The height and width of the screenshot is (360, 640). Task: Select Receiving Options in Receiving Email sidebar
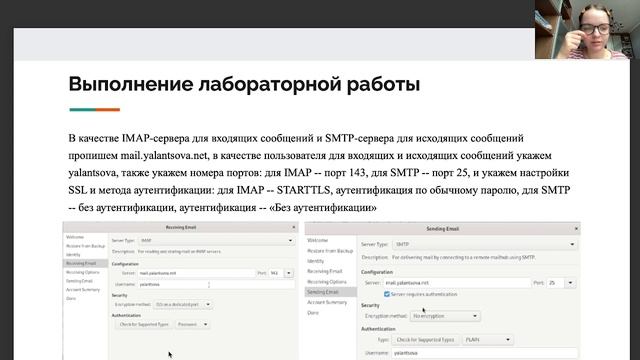coord(82,272)
